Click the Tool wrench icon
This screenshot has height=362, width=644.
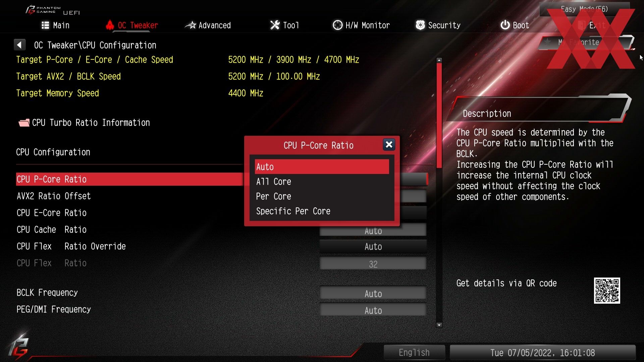pyautogui.click(x=275, y=25)
